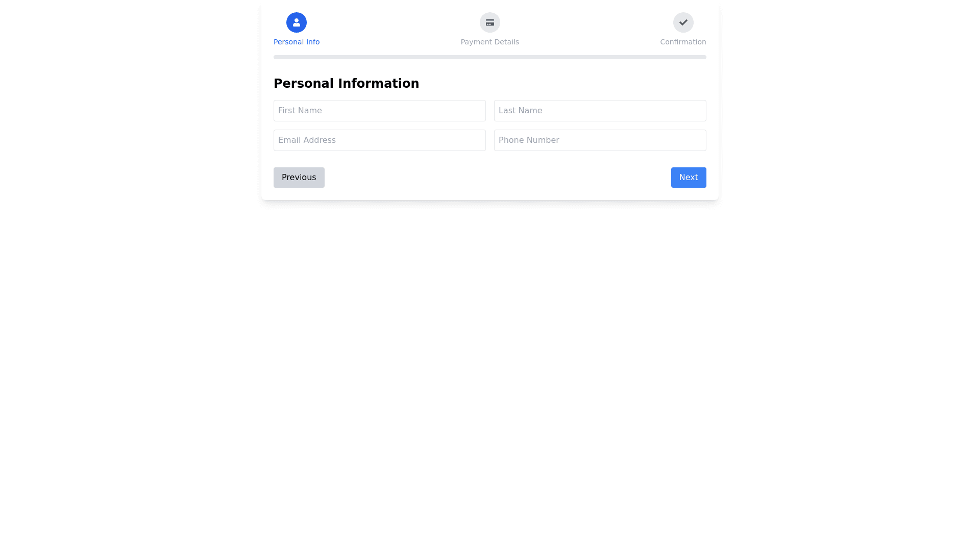The image size is (980, 551).
Task: Click the gray step progress bar
Action: (490, 57)
